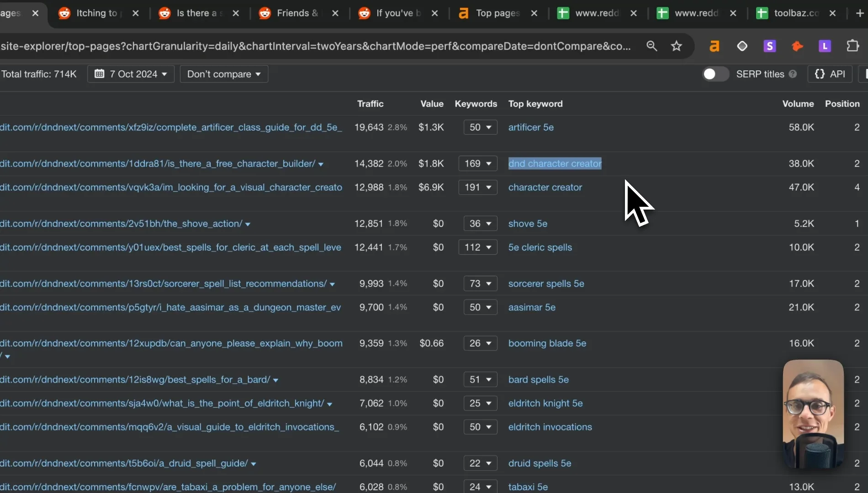Open the complete_artificer_class_guide URL link
The height and width of the screenshot is (493, 868).
(171, 127)
